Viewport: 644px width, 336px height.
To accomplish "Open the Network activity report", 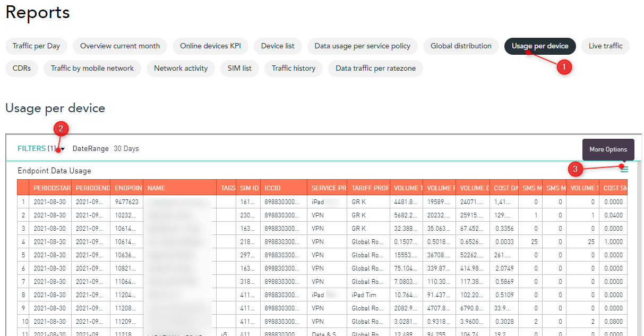I will point(181,68).
